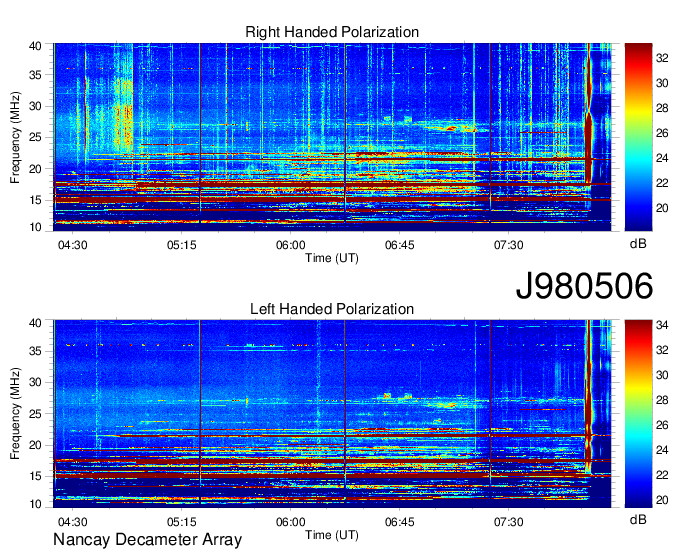
Task: Click the 05:15 time tick of left-handed plot
Action: tap(182, 522)
